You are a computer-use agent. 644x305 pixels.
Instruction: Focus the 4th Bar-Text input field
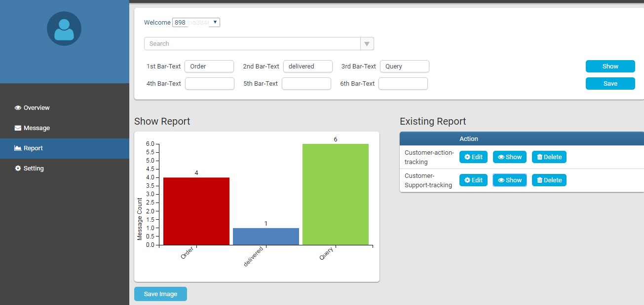[209, 84]
